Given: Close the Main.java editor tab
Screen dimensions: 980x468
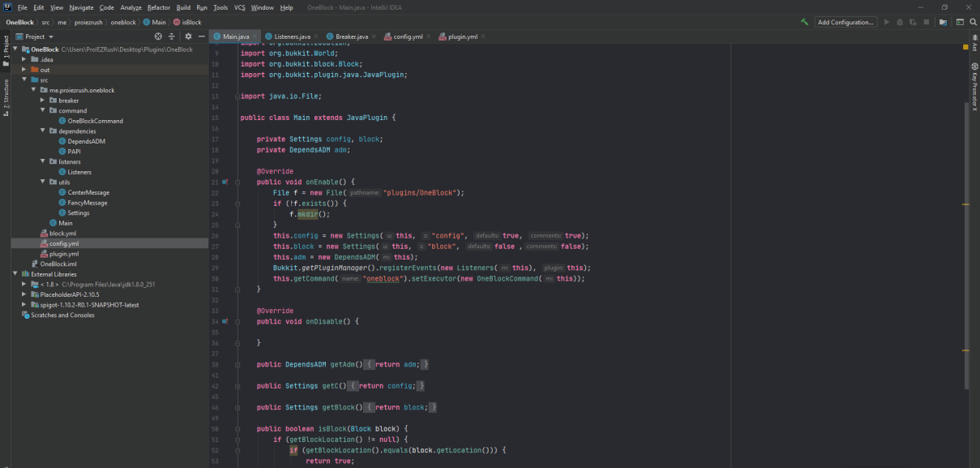Looking at the screenshot, I should (255, 36).
